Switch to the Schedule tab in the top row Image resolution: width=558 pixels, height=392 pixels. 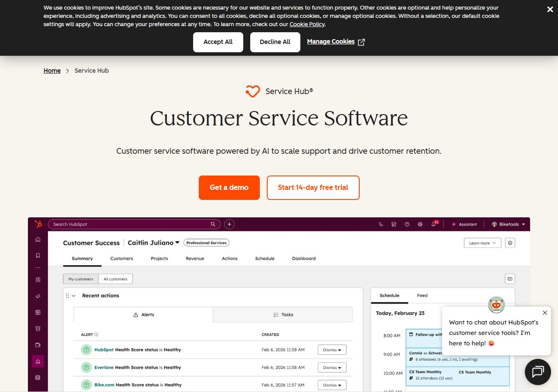[x=265, y=258]
